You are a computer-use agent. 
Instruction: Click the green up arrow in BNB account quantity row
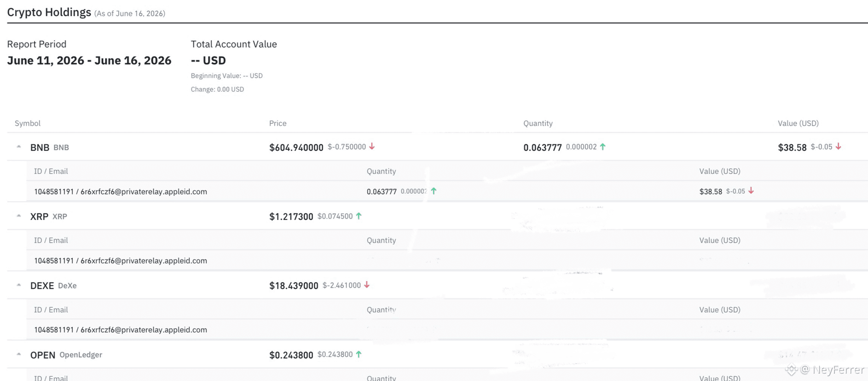pyautogui.click(x=434, y=191)
